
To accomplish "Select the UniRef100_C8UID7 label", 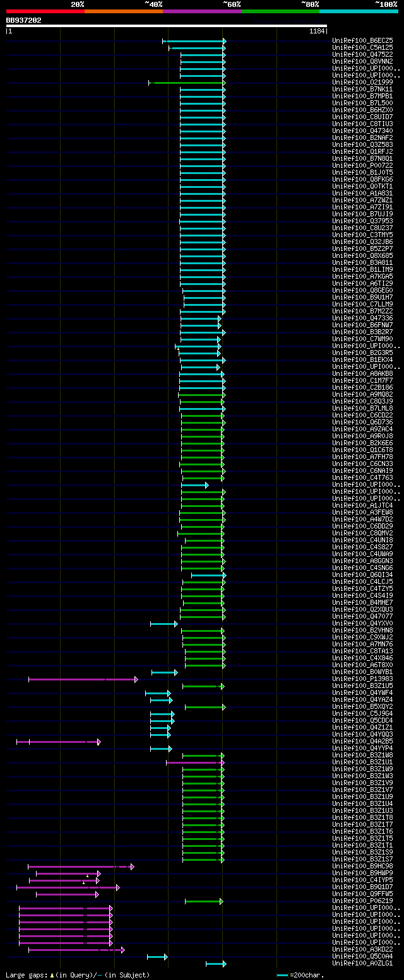I will click(x=362, y=117).
